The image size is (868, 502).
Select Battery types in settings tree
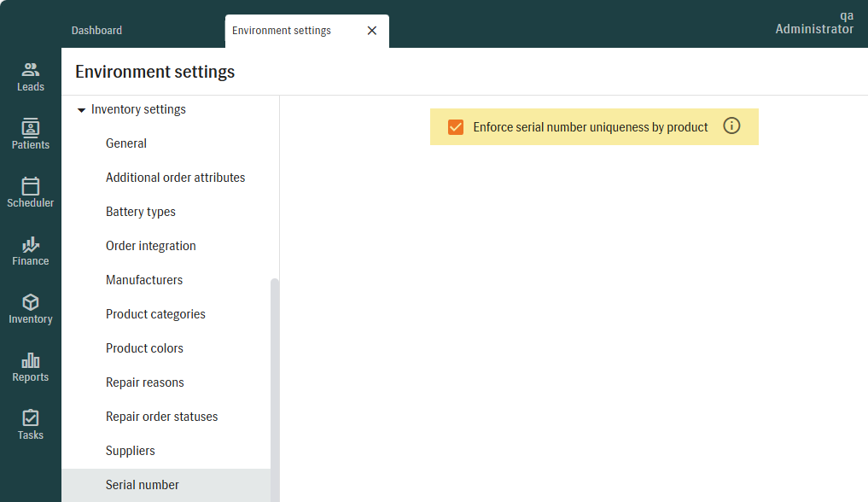(x=141, y=212)
